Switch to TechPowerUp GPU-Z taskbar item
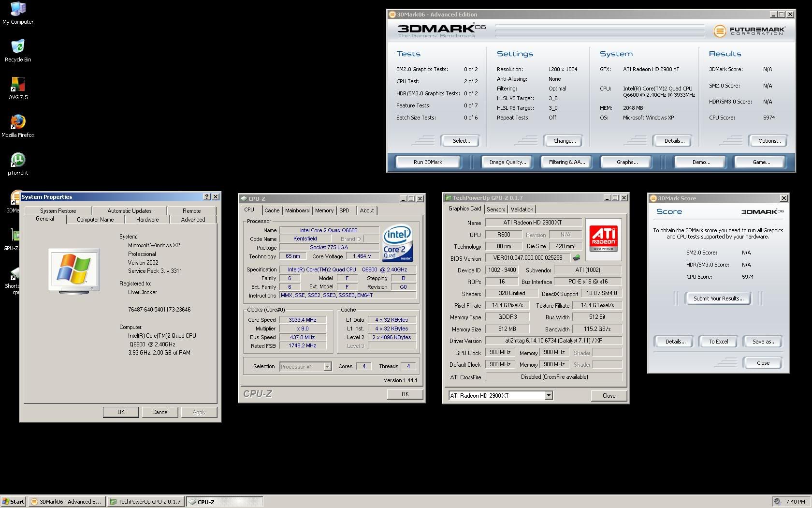The height and width of the screenshot is (508, 812). [145, 502]
